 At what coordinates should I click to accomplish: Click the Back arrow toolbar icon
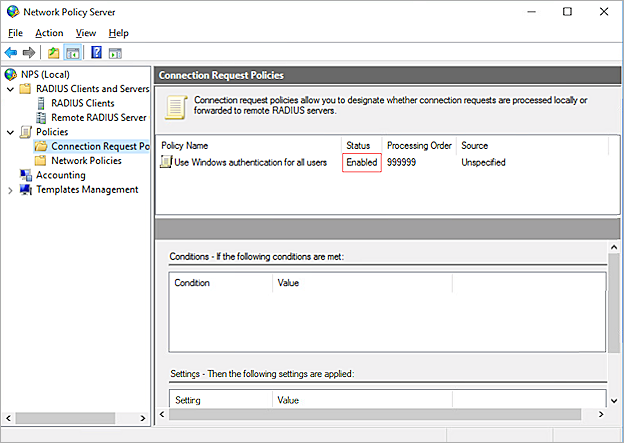(x=10, y=52)
